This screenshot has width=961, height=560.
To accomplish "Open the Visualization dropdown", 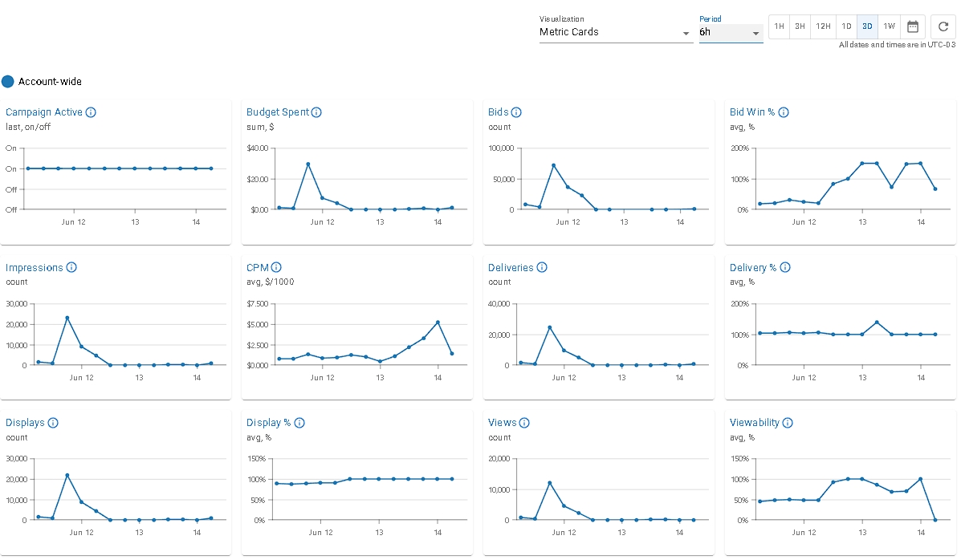I will click(x=615, y=32).
